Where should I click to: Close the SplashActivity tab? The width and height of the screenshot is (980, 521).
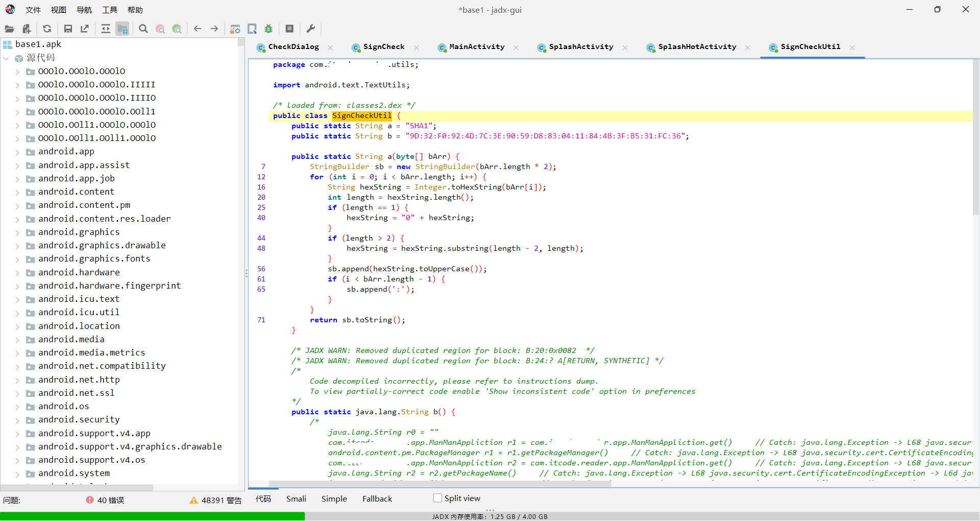(x=625, y=48)
